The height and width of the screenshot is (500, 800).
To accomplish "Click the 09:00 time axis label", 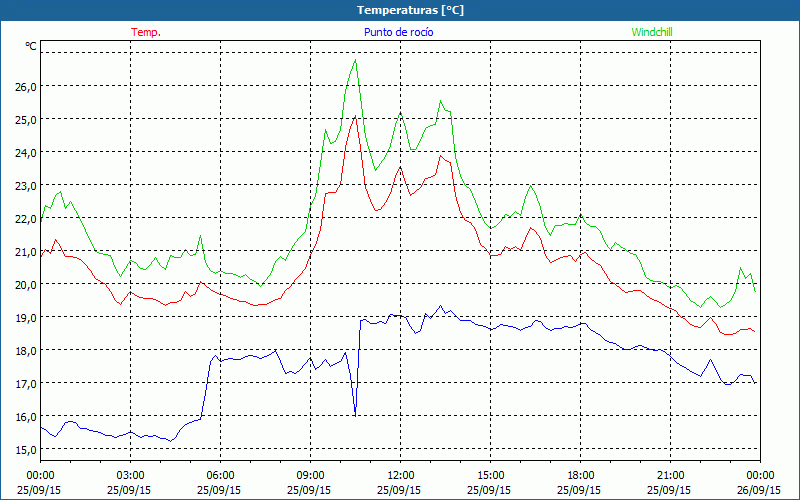I will click(310, 476).
